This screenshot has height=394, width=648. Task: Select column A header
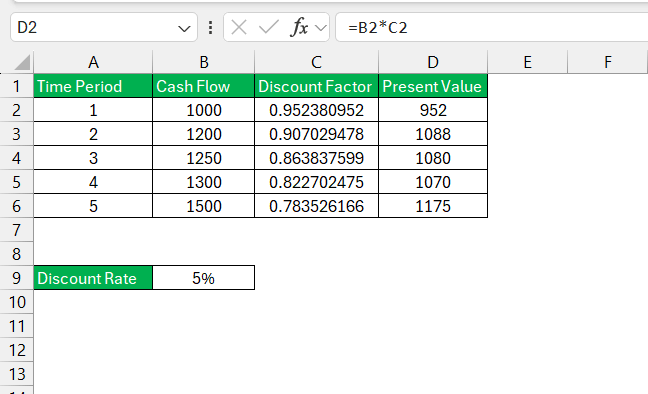point(93,62)
